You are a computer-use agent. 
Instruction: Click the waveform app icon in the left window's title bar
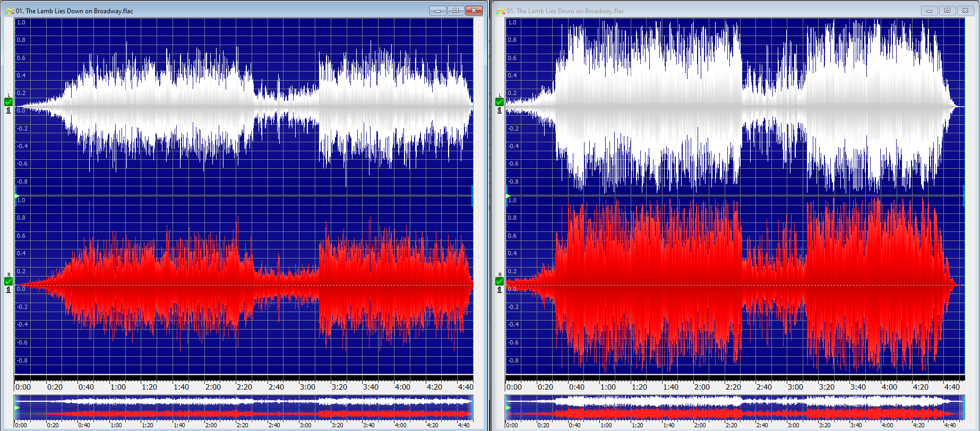tap(9, 11)
